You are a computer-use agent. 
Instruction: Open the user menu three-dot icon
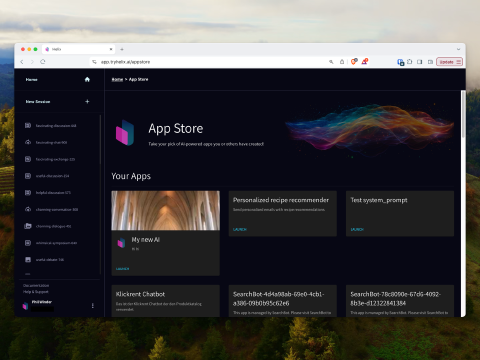tap(93, 305)
